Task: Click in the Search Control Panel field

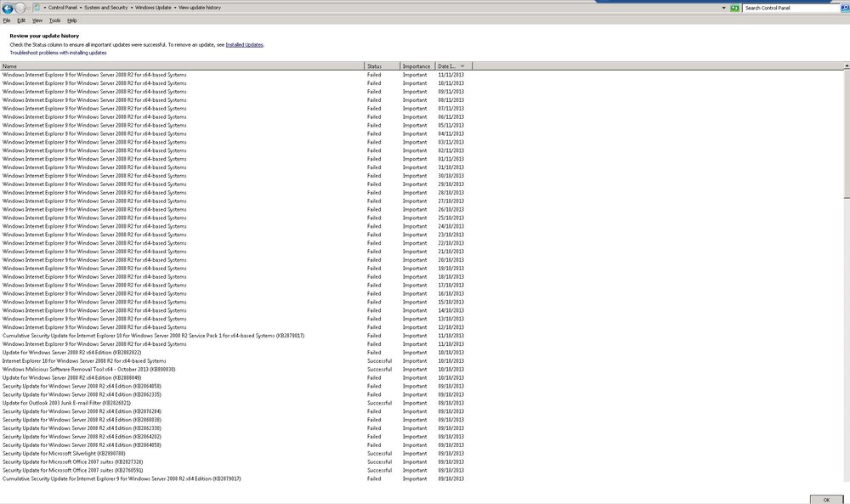Action: 790,8
